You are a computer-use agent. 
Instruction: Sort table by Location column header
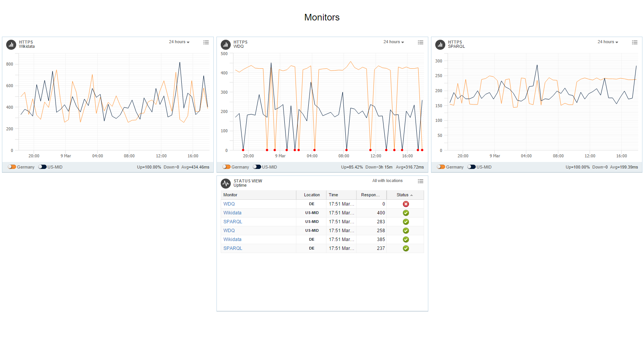coord(311,195)
